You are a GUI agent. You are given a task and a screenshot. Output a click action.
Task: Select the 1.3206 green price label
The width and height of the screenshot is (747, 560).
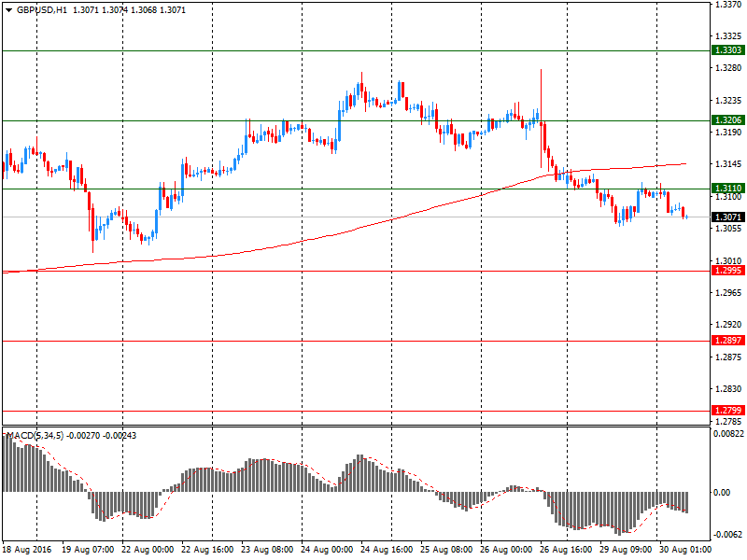coord(728,120)
